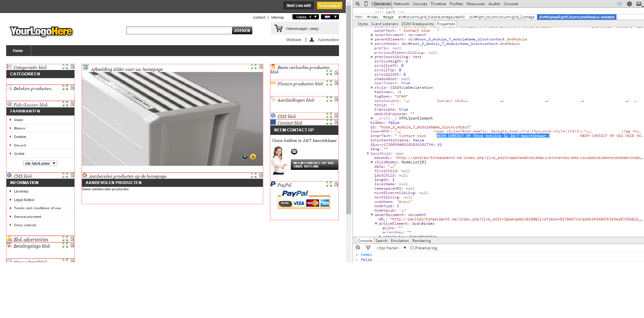Delete the Beste verkochte producten block trash icon

point(336,73)
